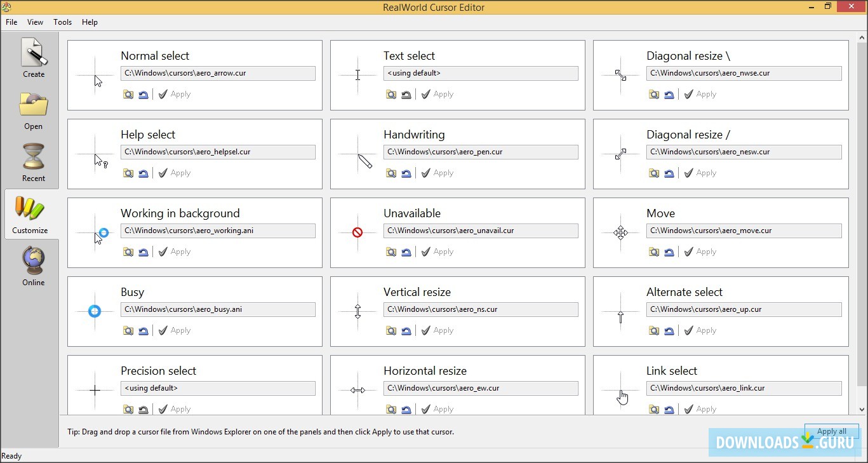Apply the Unavailable cursor

click(437, 251)
